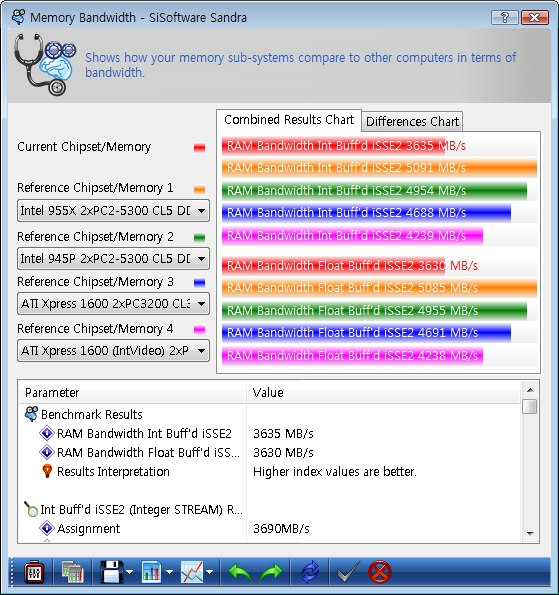The width and height of the screenshot is (559, 595).
Task: Click the green back arrow icon
Action: [x=240, y=572]
